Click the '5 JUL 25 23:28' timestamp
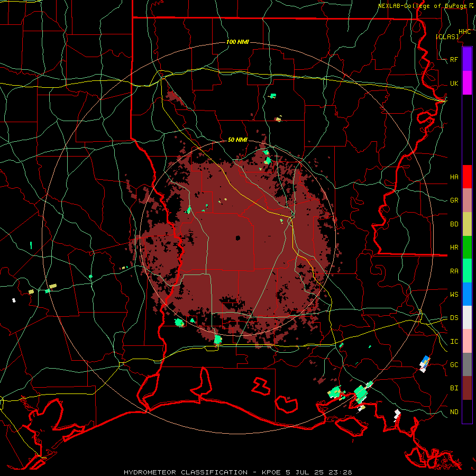The width and height of the screenshot is (476, 476). click(x=319, y=472)
